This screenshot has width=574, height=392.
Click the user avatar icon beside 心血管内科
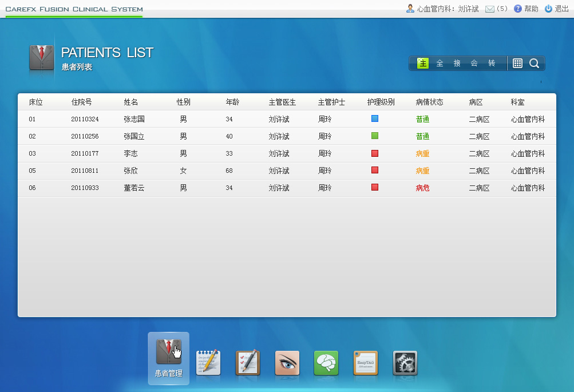click(x=410, y=9)
